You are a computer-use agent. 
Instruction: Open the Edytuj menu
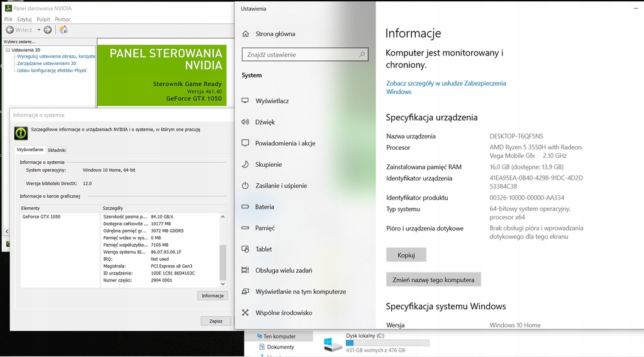tap(25, 20)
